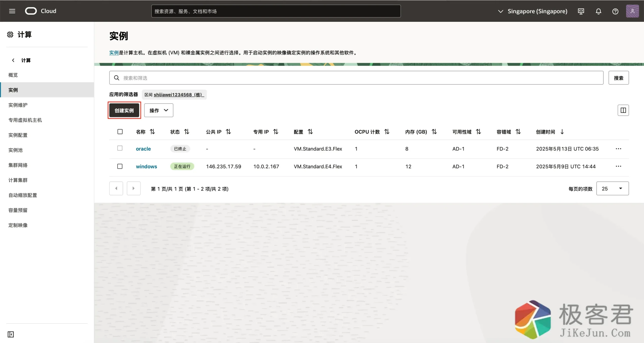Go to previous page arrow
Screen dimensions: 644x343
point(116,188)
